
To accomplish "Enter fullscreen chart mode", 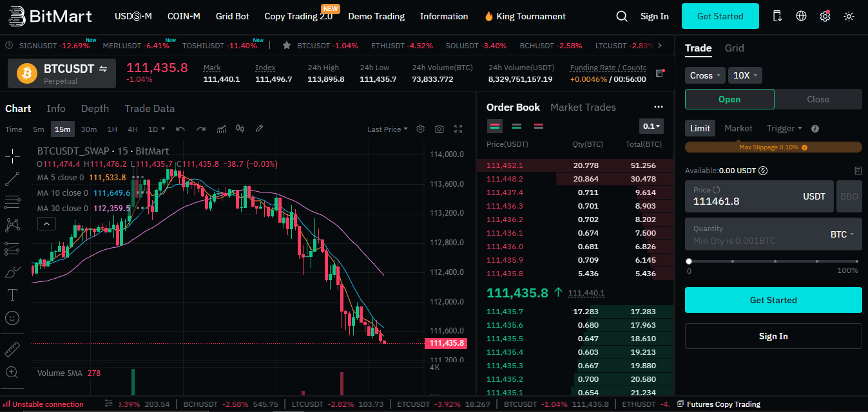I will tap(458, 129).
